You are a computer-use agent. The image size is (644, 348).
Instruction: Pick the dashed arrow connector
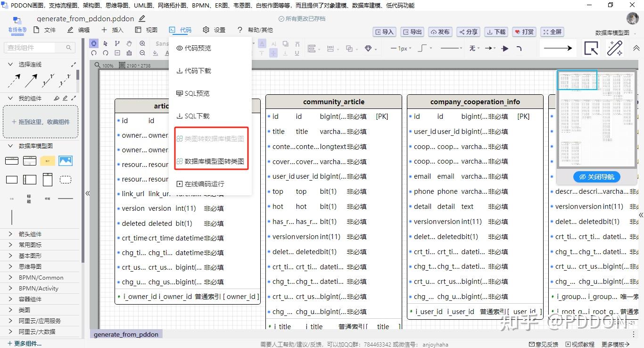click(14, 81)
